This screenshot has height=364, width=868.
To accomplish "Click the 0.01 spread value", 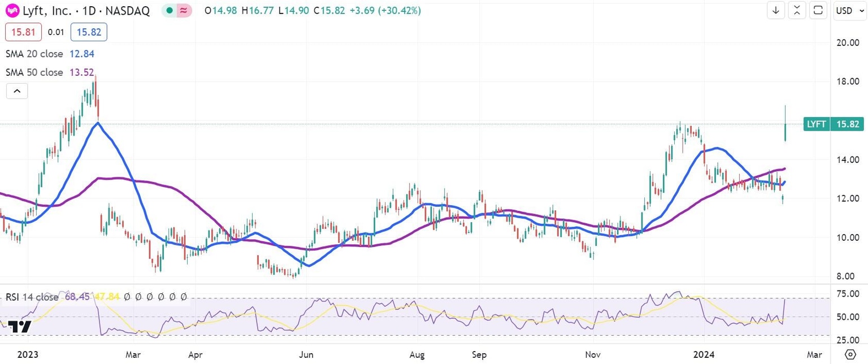I will (x=56, y=32).
